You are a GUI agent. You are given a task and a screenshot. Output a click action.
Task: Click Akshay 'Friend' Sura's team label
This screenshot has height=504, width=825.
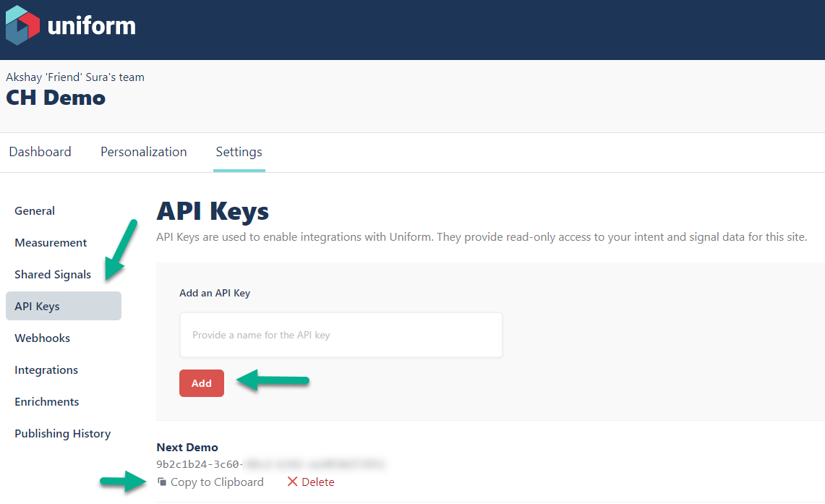(75, 77)
